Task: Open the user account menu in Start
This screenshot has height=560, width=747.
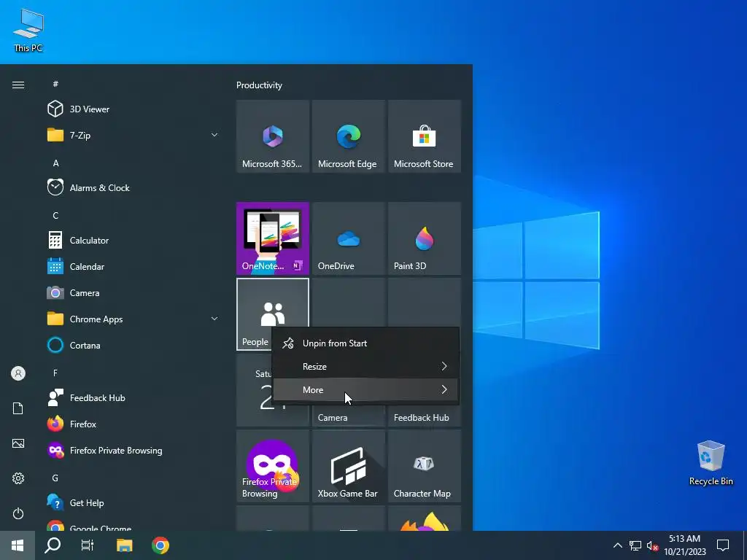Action: tap(18, 373)
